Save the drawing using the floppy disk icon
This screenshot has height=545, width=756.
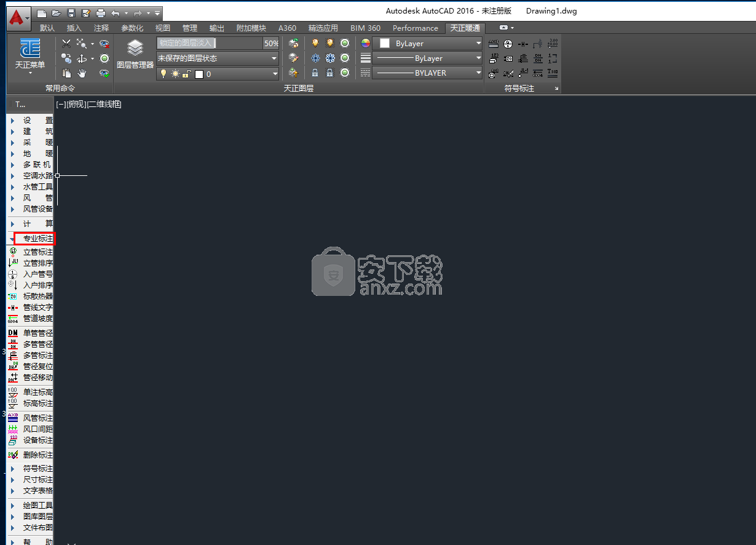click(x=71, y=13)
